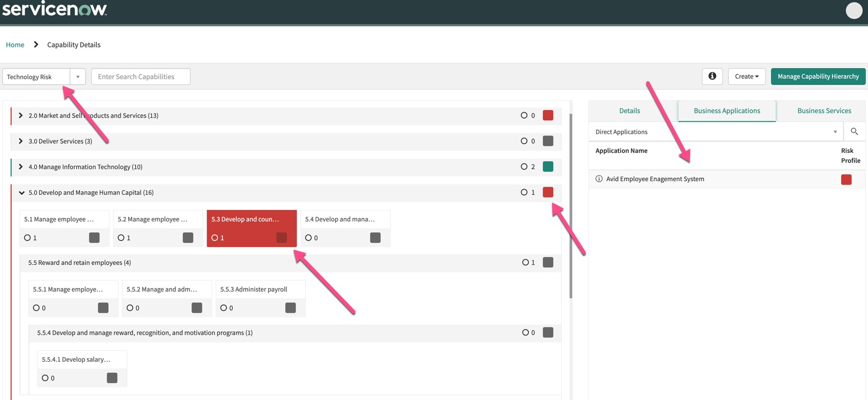Viewport: 868px width, 400px height.
Task: Click circle icon in 5.2 Manage employee card
Action: [121, 238]
